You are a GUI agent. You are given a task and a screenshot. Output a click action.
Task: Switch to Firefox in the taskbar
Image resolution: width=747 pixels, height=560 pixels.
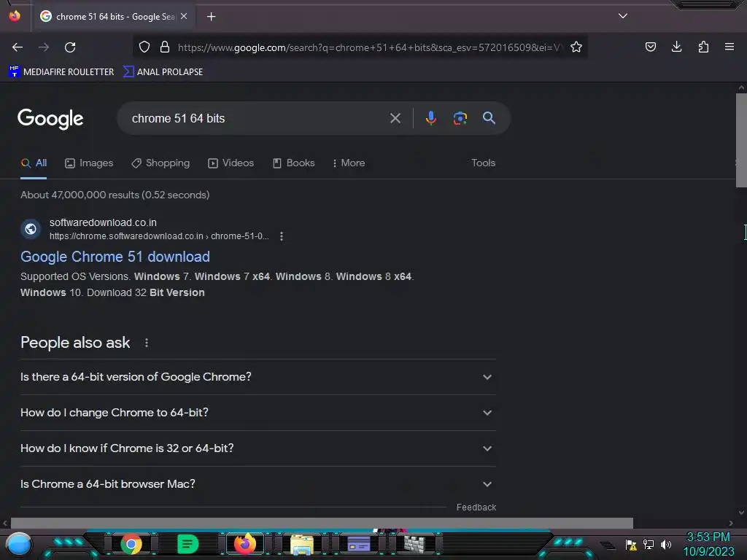(x=245, y=544)
